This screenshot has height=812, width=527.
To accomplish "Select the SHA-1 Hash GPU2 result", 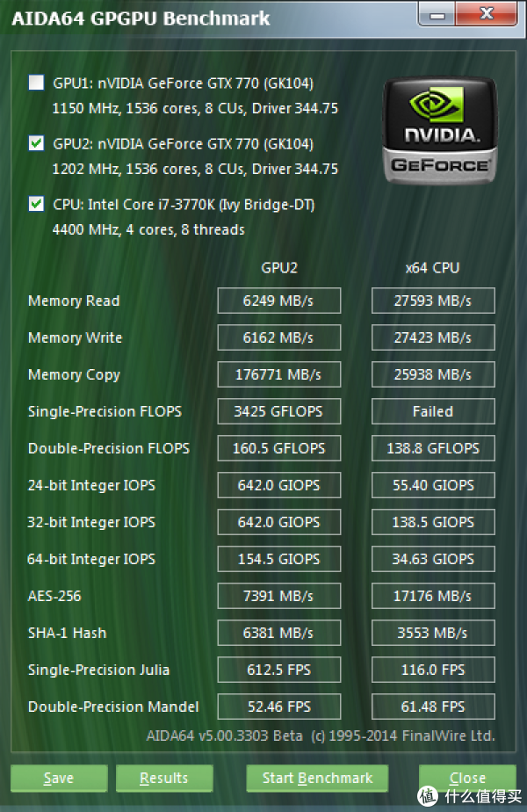I will (x=278, y=633).
